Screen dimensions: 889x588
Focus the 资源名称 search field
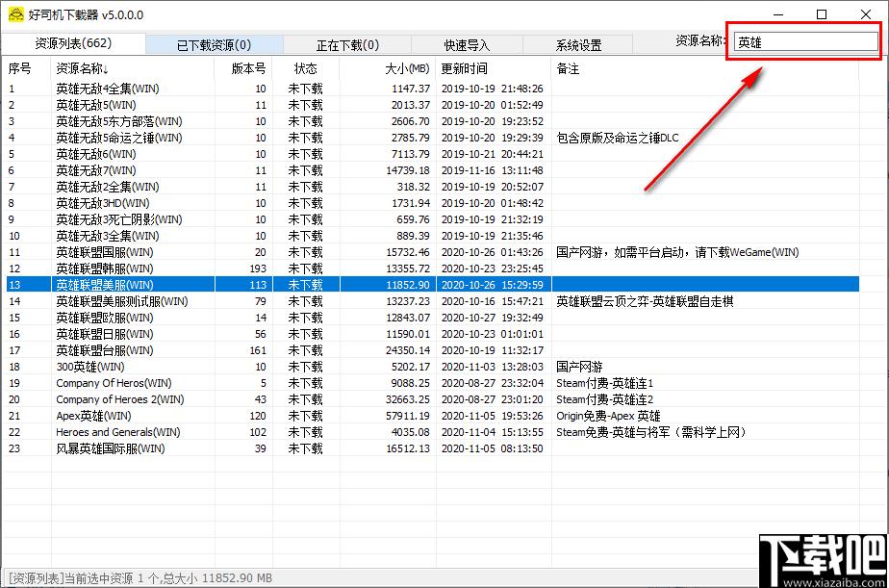[x=805, y=42]
